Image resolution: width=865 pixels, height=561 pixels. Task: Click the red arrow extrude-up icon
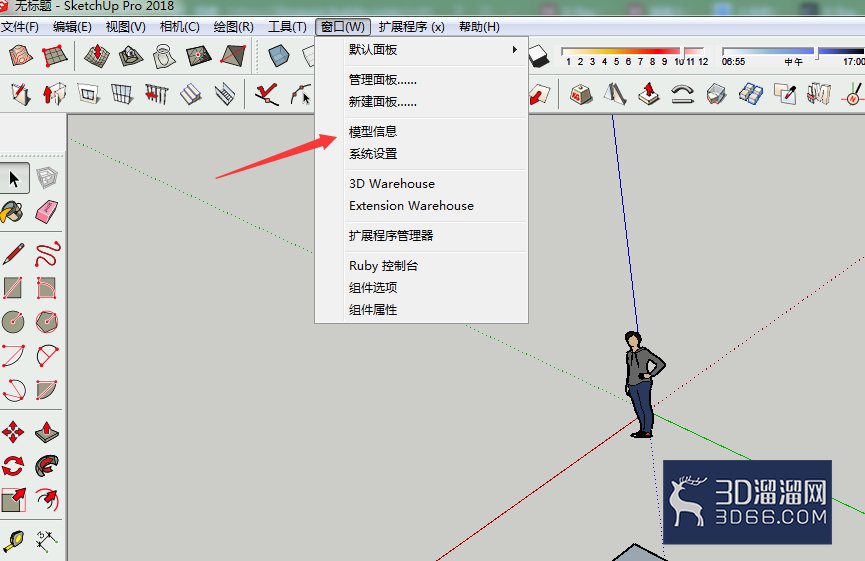click(x=649, y=94)
